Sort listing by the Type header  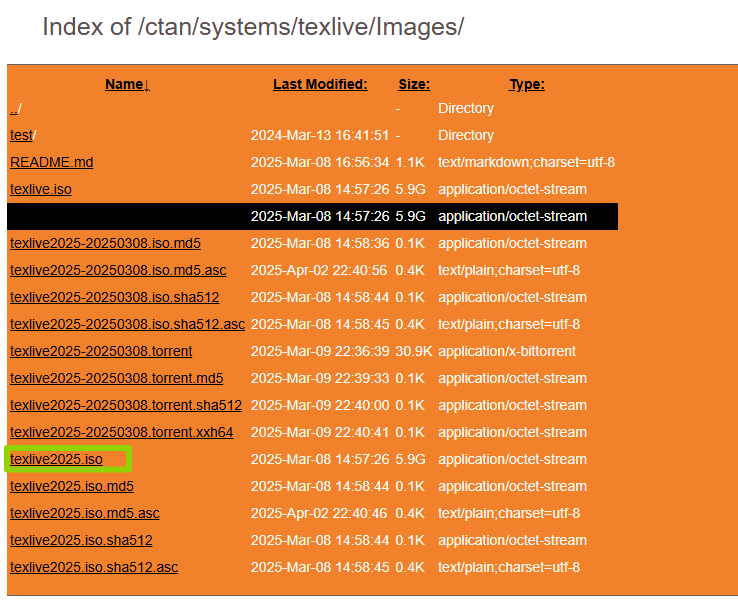[527, 84]
